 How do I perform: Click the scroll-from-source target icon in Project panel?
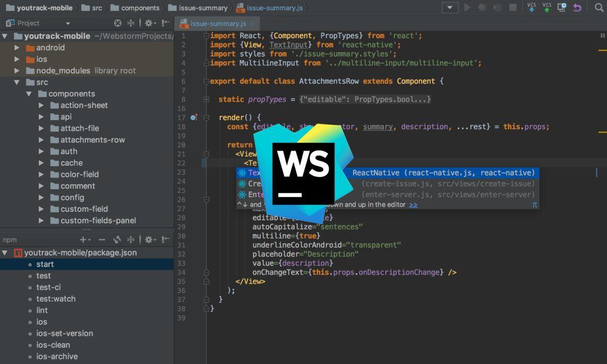pyautogui.click(x=117, y=23)
